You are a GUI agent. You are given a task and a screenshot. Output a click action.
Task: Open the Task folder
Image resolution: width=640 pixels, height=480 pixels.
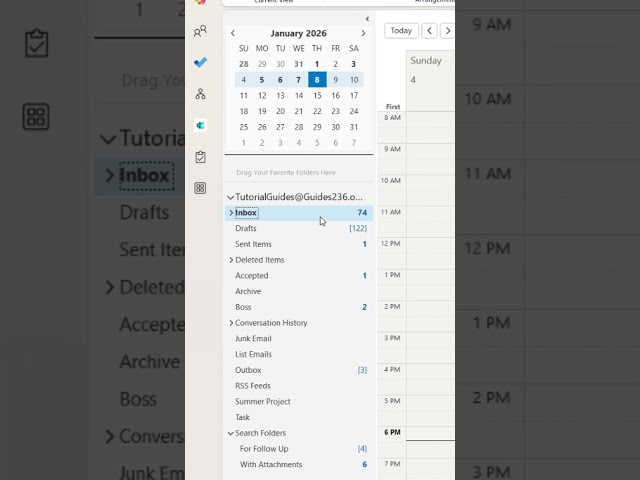point(299,417)
